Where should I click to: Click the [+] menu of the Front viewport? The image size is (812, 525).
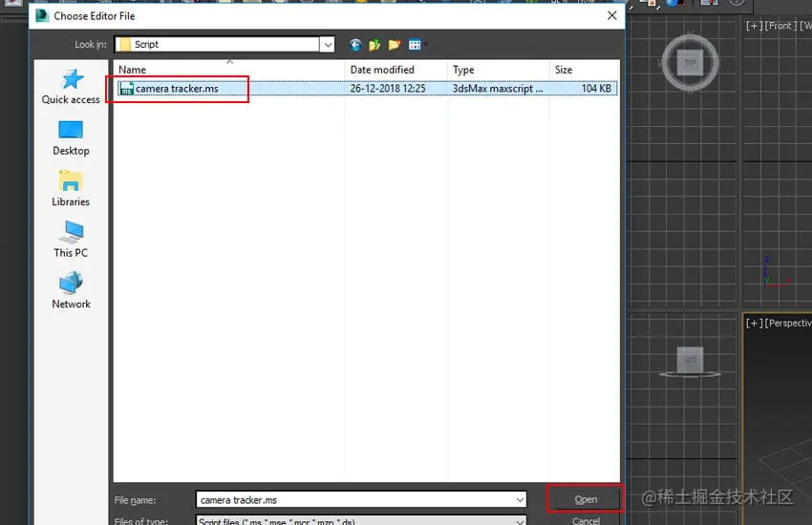[754, 26]
